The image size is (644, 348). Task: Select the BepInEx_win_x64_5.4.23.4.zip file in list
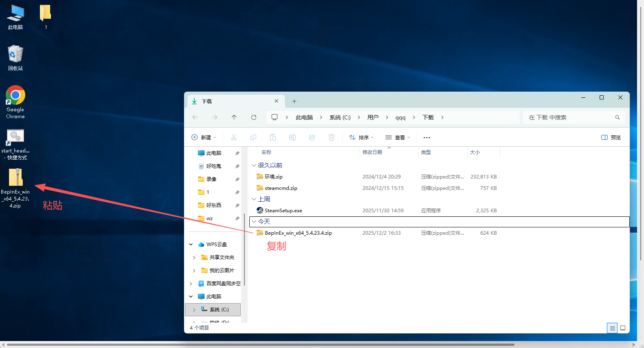(x=298, y=233)
